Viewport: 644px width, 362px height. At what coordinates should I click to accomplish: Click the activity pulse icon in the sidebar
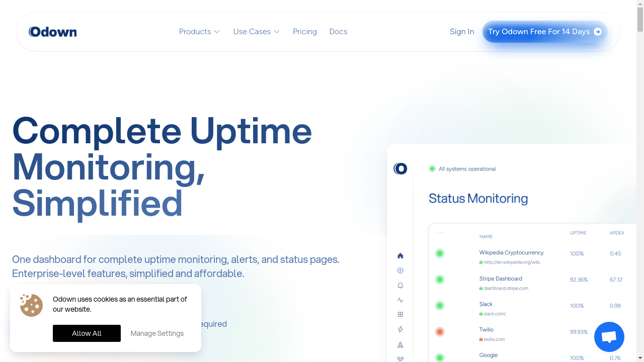click(x=400, y=300)
